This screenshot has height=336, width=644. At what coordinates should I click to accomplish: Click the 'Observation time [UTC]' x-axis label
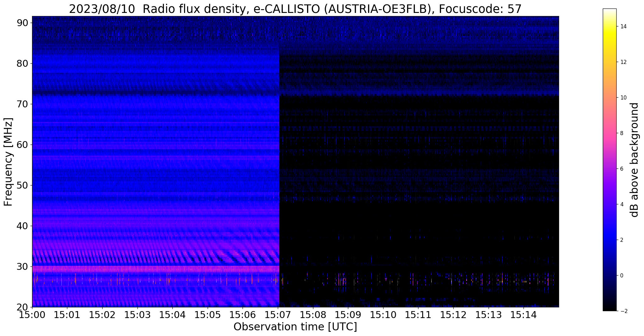coord(295,327)
